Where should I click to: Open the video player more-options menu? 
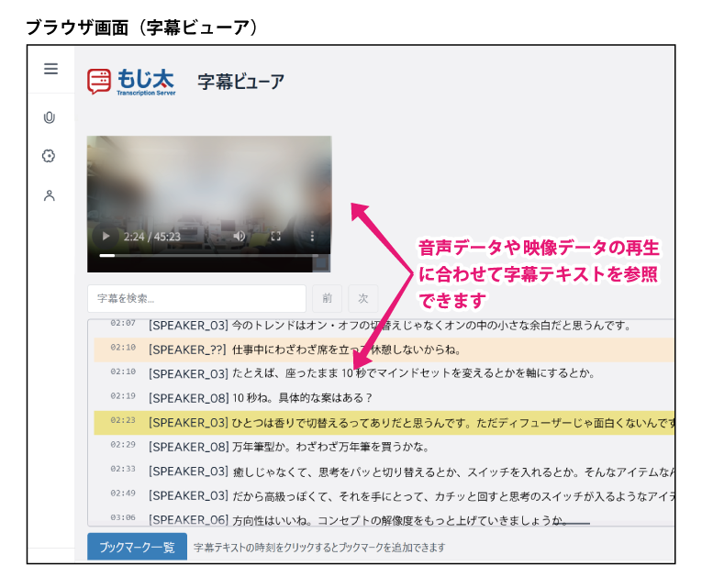pos(312,236)
